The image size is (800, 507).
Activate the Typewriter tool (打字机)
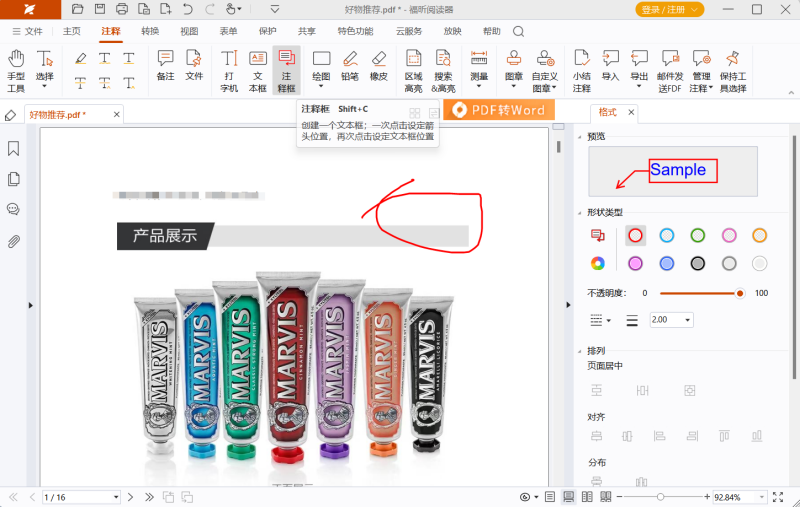[229, 71]
